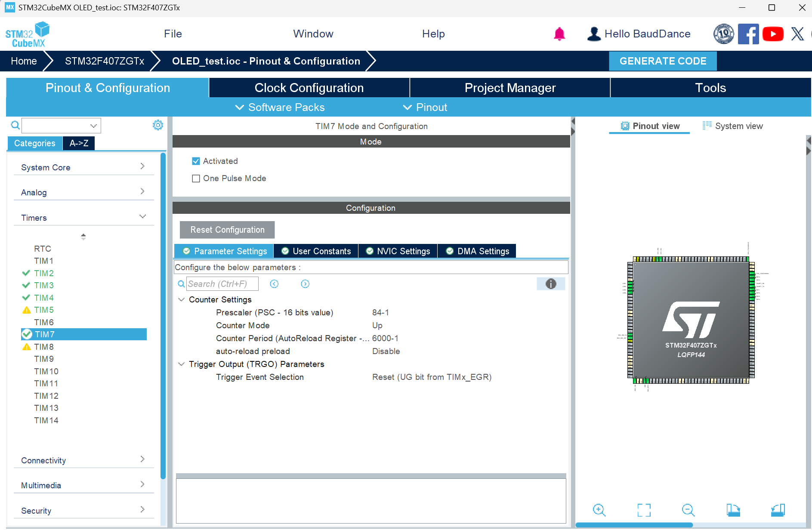This screenshot has width=812, height=530.
Task: Zoom in on the chip pinout
Action: 599,510
